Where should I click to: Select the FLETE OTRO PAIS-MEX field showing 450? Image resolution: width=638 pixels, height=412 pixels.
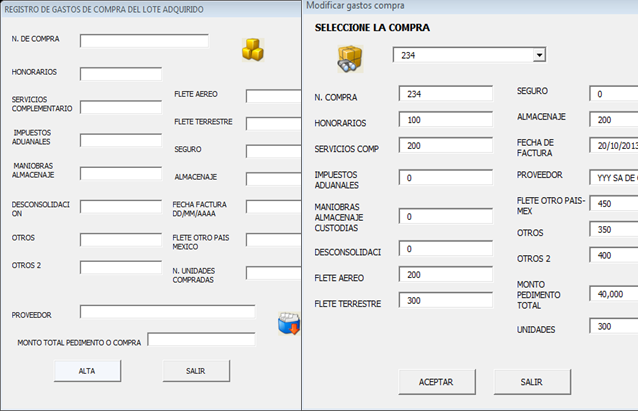click(612, 204)
